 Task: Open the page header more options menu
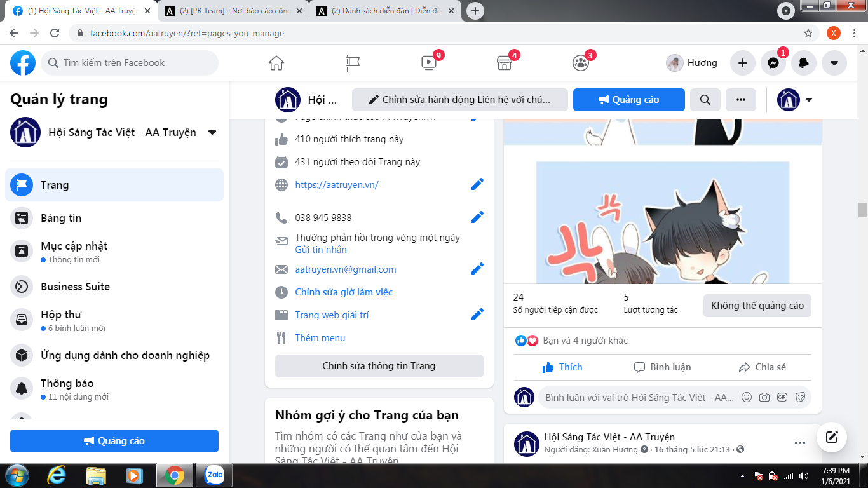(741, 100)
